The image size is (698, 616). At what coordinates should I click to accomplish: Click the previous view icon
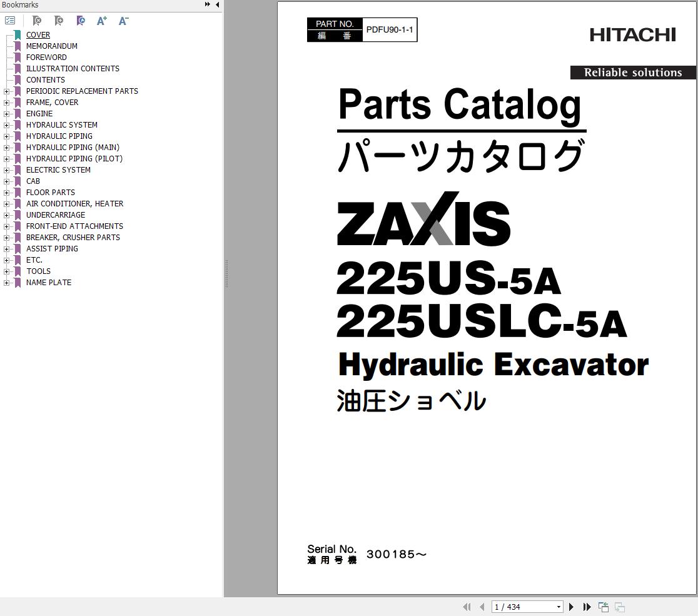[x=603, y=607]
